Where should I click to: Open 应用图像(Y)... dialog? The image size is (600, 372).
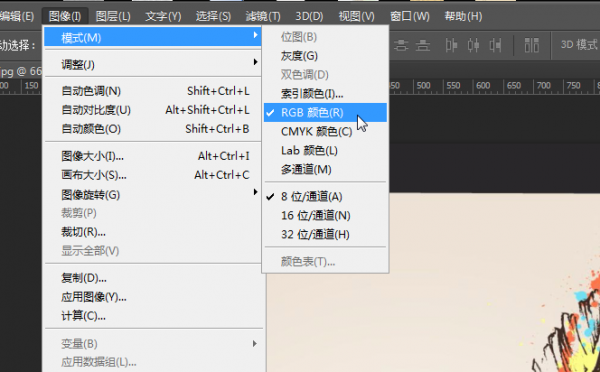click(x=153, y=297)
